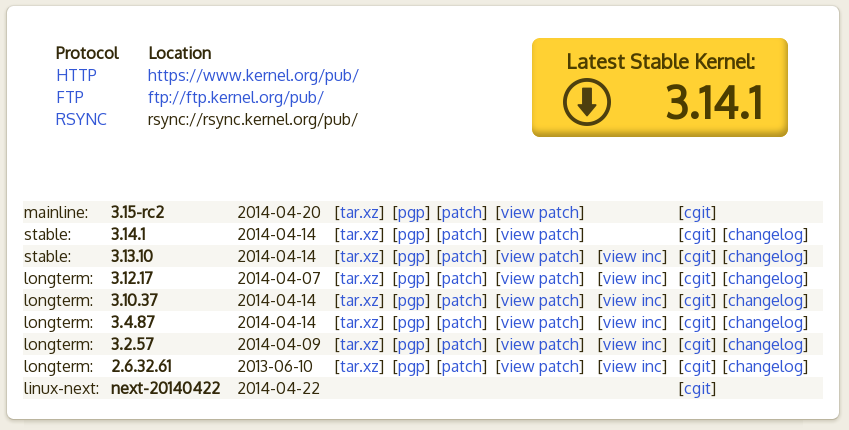The image size is (849, 430).
Task: View patch for longterm 3.12.17
Action: [x=539, y=278]
